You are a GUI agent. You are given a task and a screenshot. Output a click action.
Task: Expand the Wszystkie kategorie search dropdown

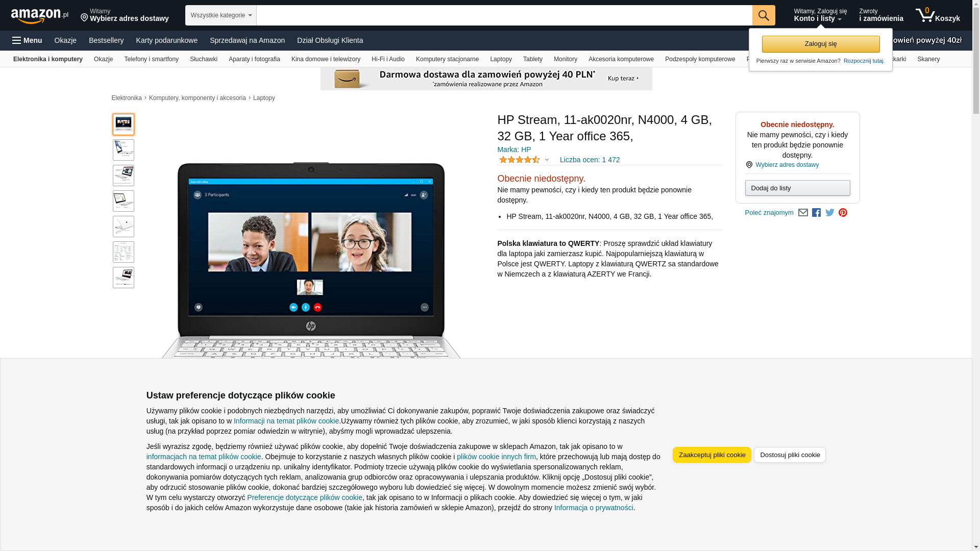tap(220, 15)
